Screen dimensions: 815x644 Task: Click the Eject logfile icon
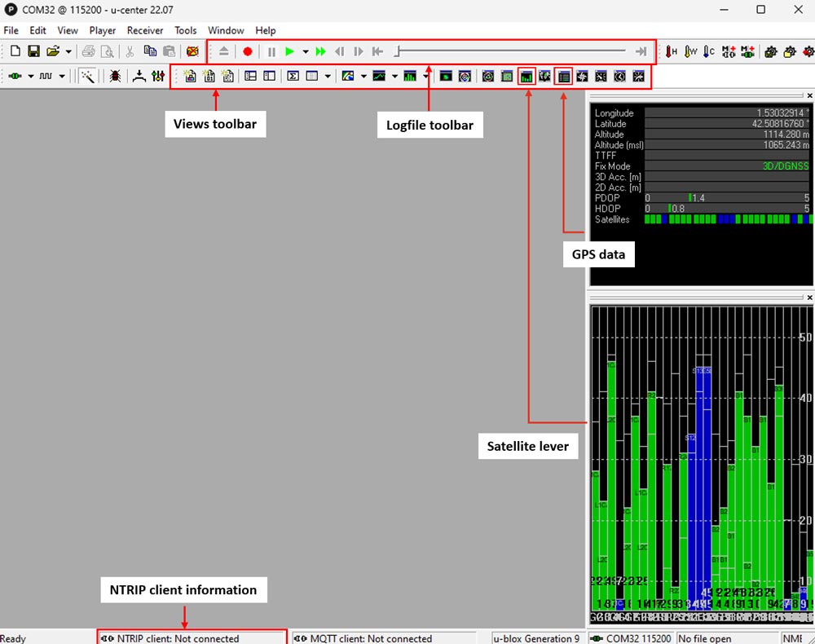click(224, 51)
